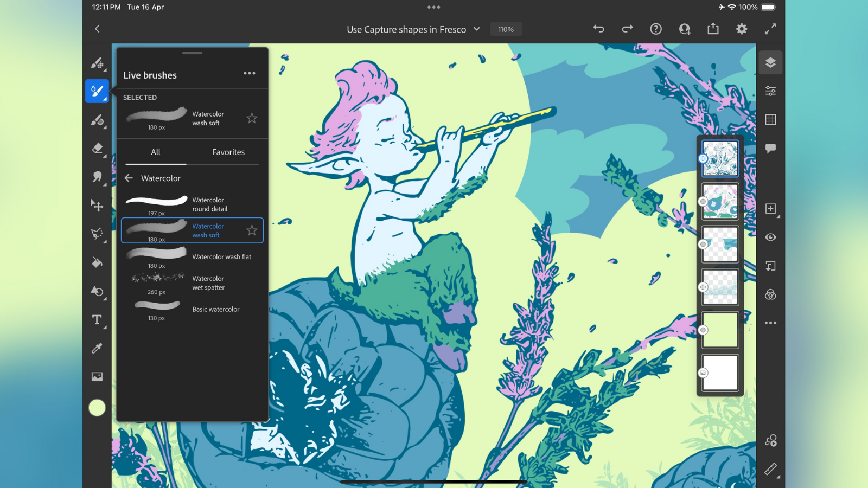Expand the document title dropdown chevron
The width and height of the screenshot is (868, 488).
[477, 29]
